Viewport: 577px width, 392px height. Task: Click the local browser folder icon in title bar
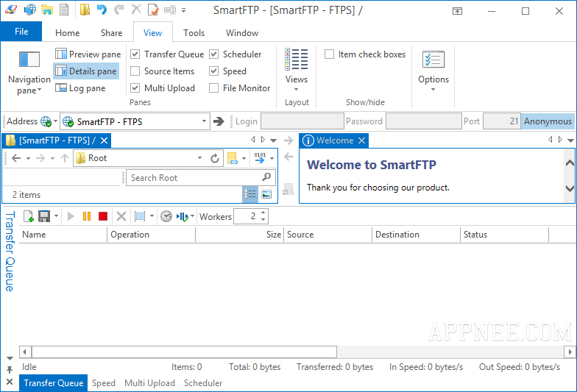pyautogui.click(x=47, y=10)
